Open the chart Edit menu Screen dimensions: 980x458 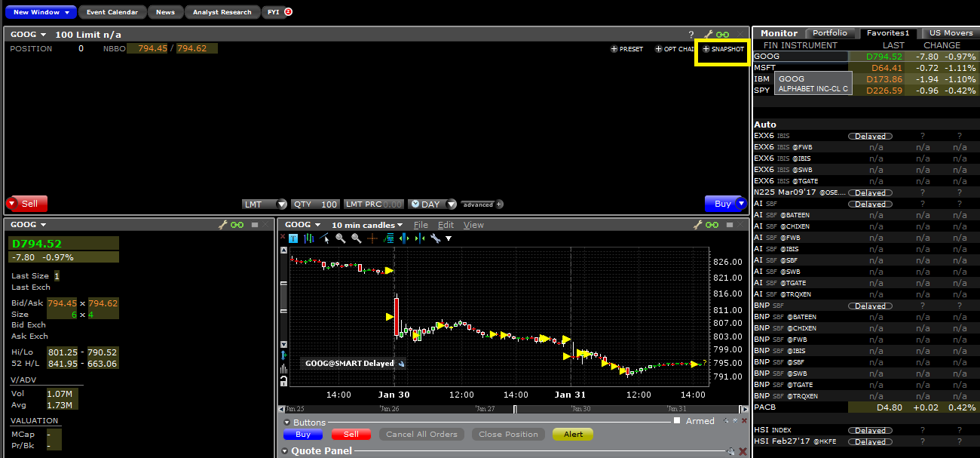446,225
